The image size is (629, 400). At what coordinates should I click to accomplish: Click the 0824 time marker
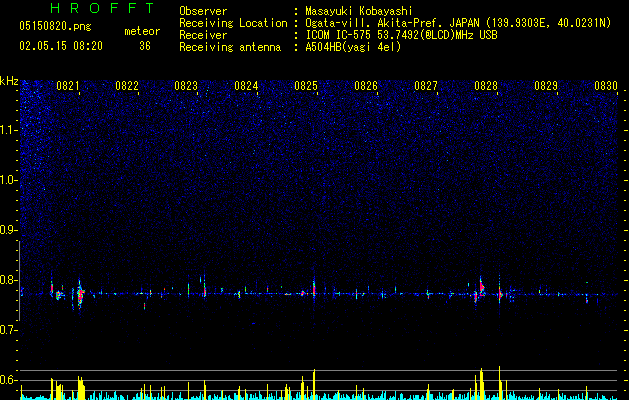click(246, 85)
